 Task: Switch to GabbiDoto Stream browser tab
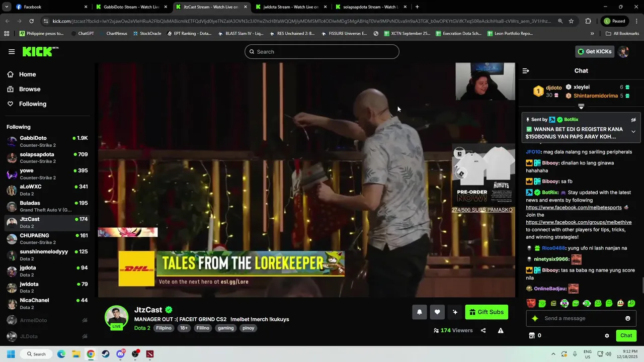coord(131,7)
